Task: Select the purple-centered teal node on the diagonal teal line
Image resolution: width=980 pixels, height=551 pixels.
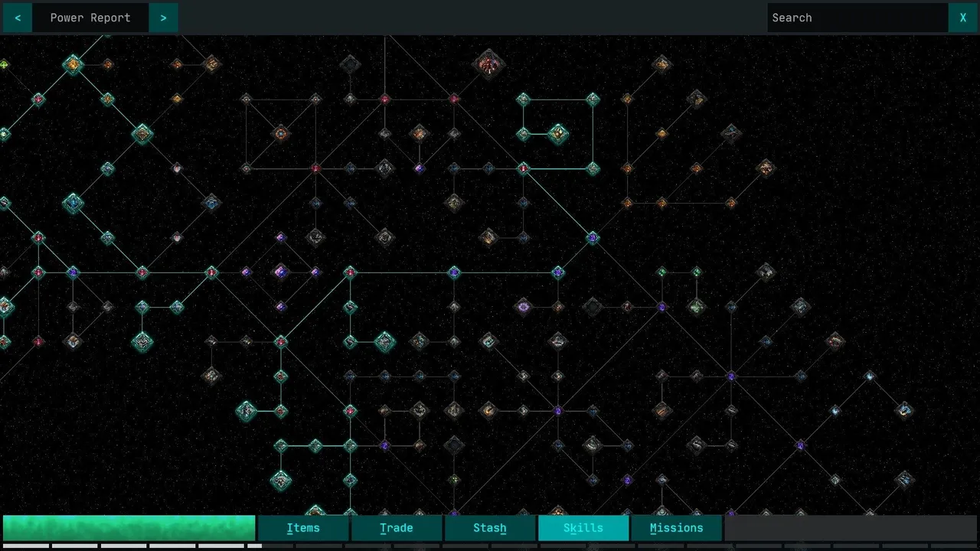Action: tap(593, 238)
